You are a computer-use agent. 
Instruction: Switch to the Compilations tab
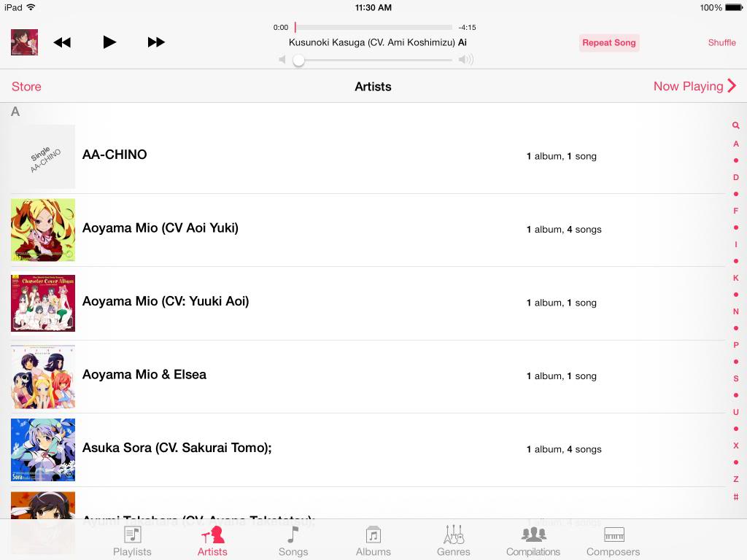point(533,542)
